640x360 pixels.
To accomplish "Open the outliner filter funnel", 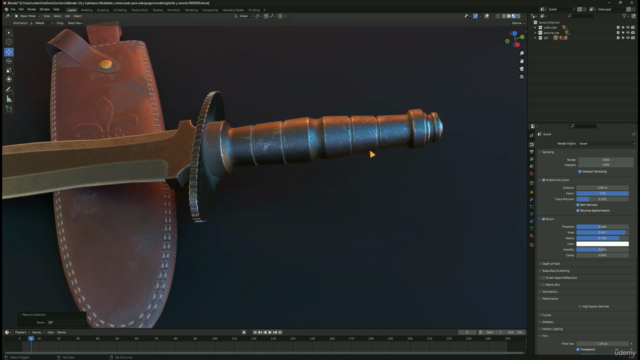I will coord(624,16).
